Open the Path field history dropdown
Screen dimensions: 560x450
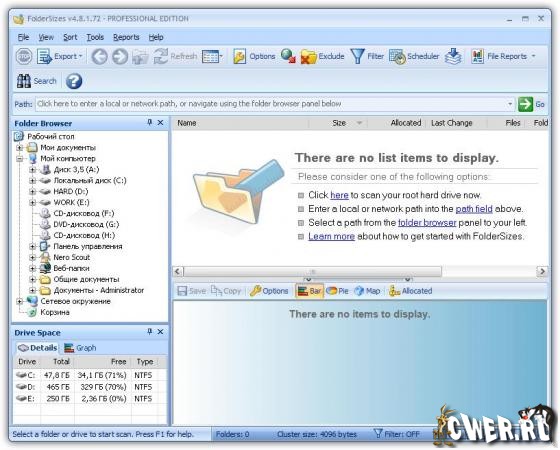510,104
